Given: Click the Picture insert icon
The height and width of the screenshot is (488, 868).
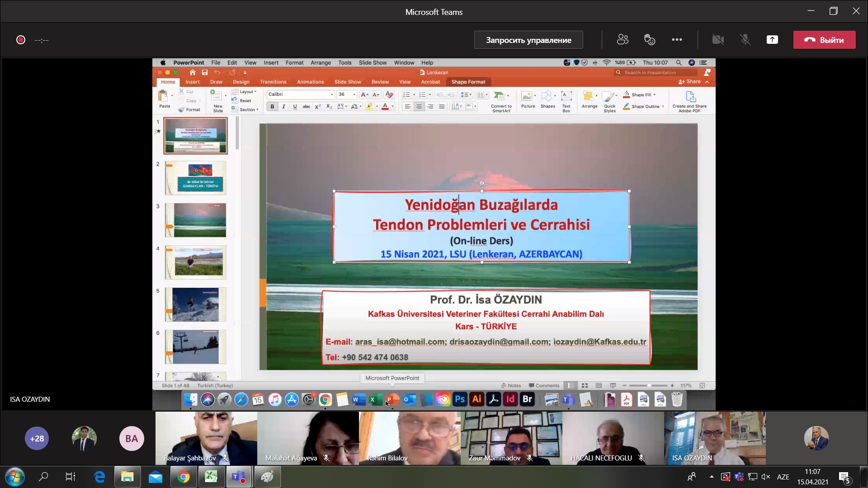Looking at the screenshot, I should (527, 96).
